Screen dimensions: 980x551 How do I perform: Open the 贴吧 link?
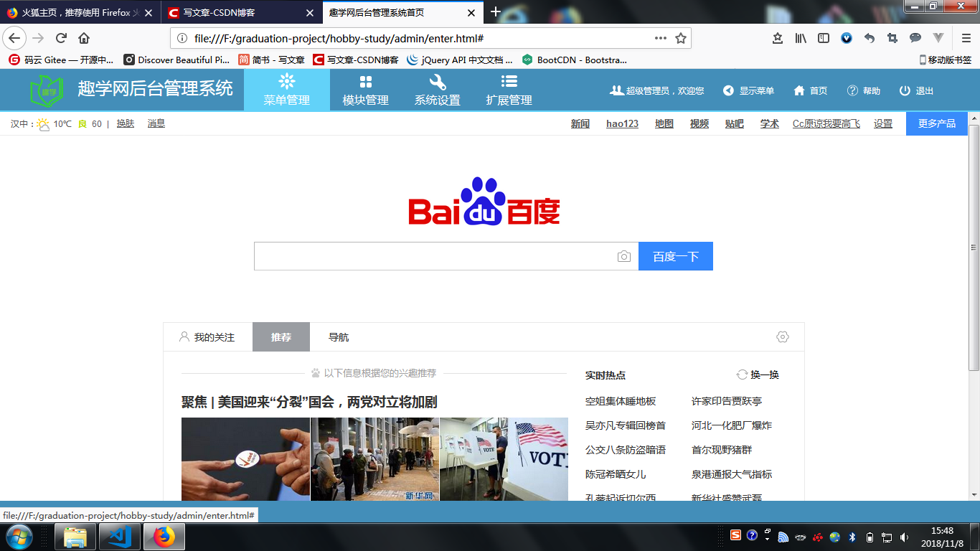pos(735,123)
